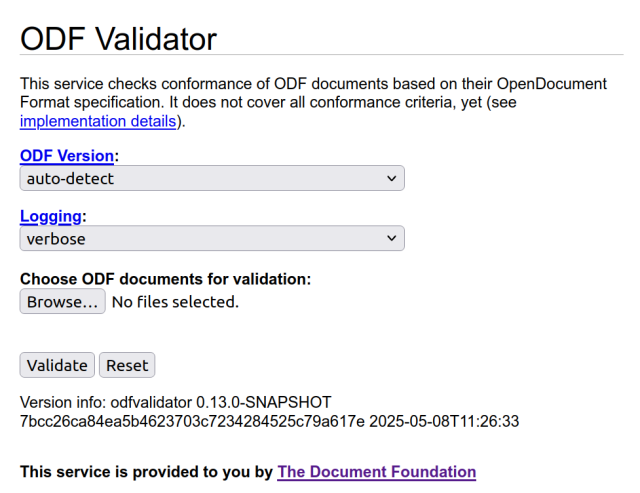Hit the Reset button

click(x=127, y=365)
